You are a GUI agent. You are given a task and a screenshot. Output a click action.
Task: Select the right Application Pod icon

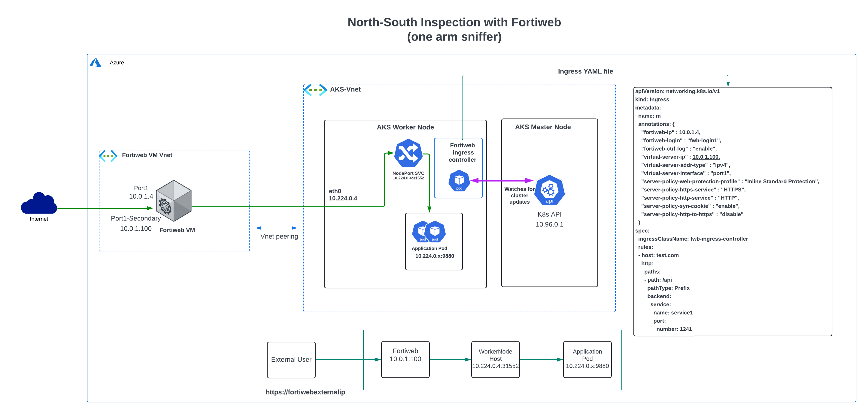pyautogui.click(x=435, y=232)
